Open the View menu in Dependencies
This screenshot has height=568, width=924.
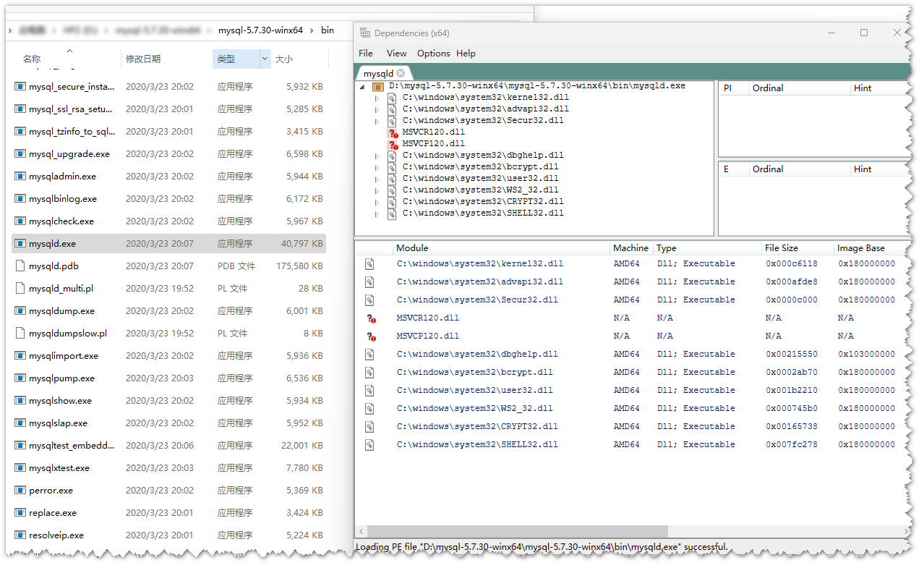pos(396,54)
